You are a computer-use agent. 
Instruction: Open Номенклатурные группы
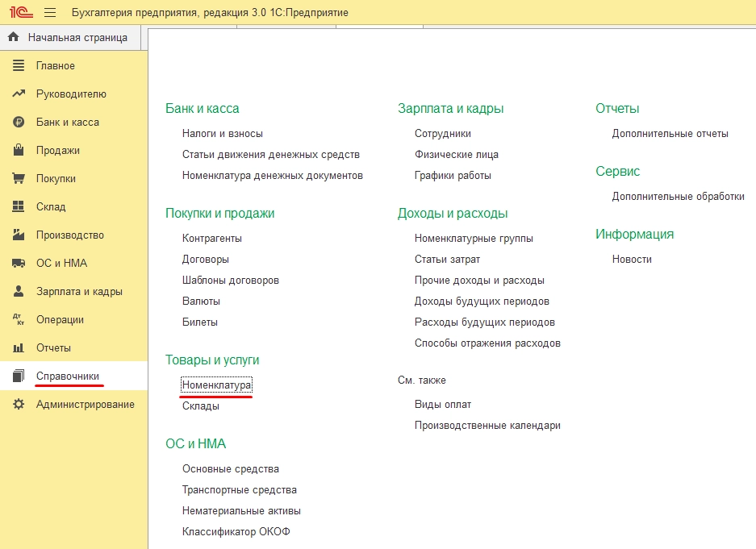click(x=474, y=239)
